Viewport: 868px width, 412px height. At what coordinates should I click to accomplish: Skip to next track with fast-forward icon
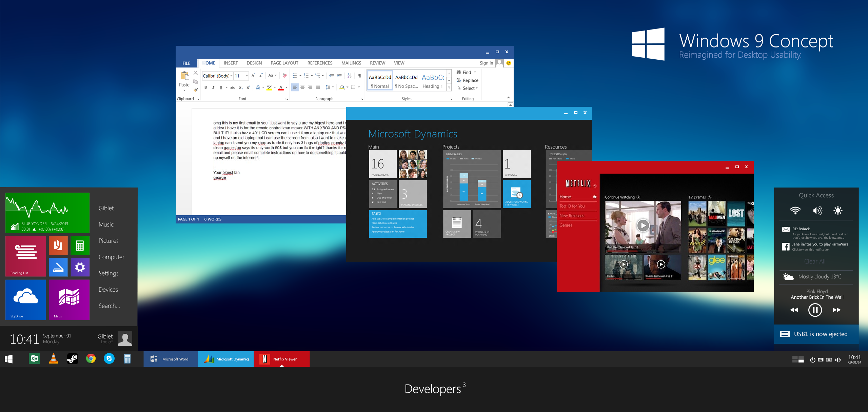click(x=836, y=310)
